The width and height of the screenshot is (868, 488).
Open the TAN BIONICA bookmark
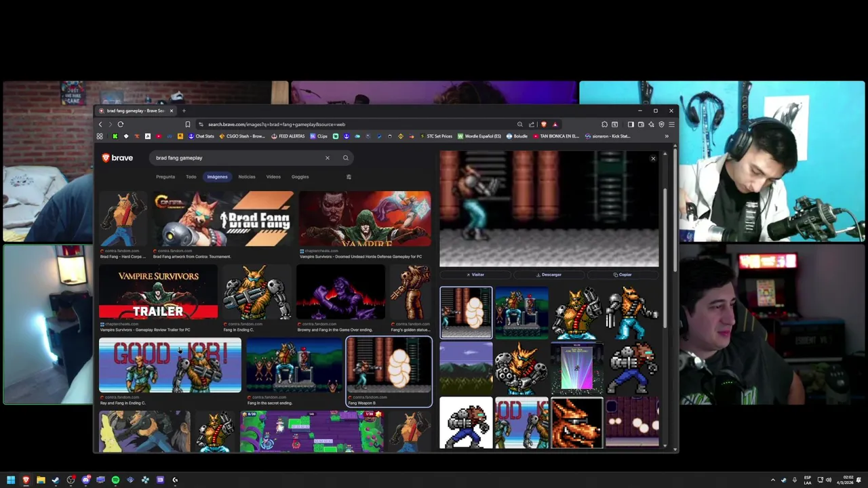coord(556,136)
